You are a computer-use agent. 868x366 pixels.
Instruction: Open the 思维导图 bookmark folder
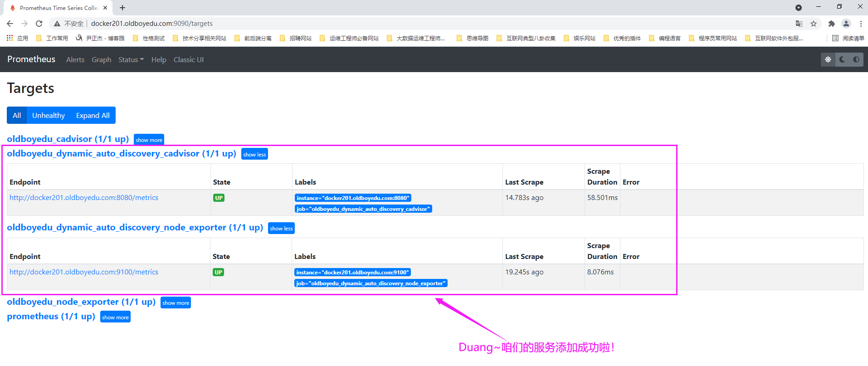tap(472, 38)
